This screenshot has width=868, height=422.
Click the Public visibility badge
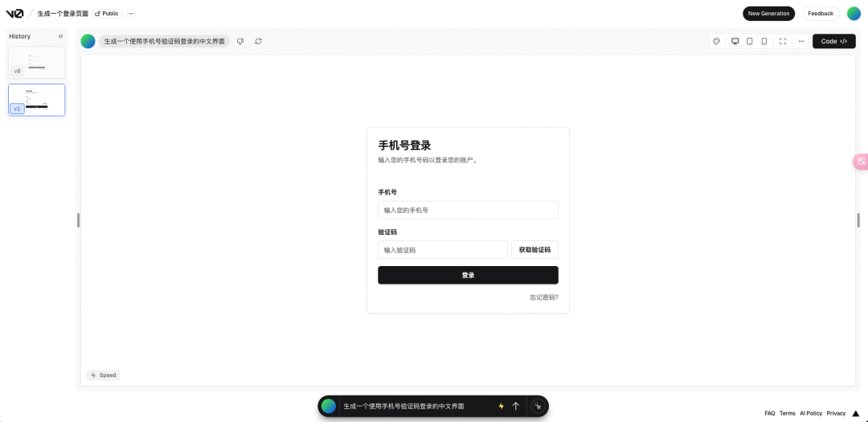coord(108,14)
